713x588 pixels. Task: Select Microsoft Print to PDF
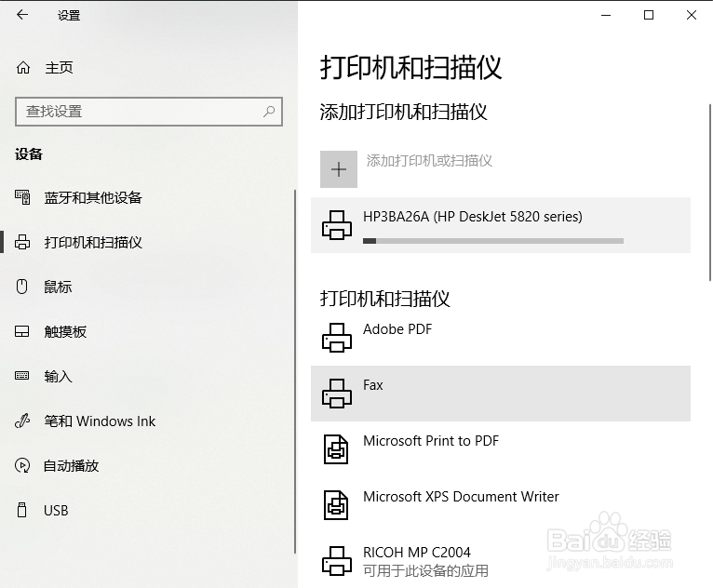click(x=501, y=449)
